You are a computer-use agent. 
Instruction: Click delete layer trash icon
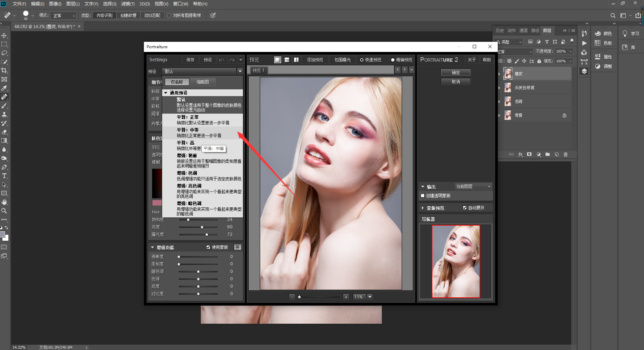pos(565,154)
